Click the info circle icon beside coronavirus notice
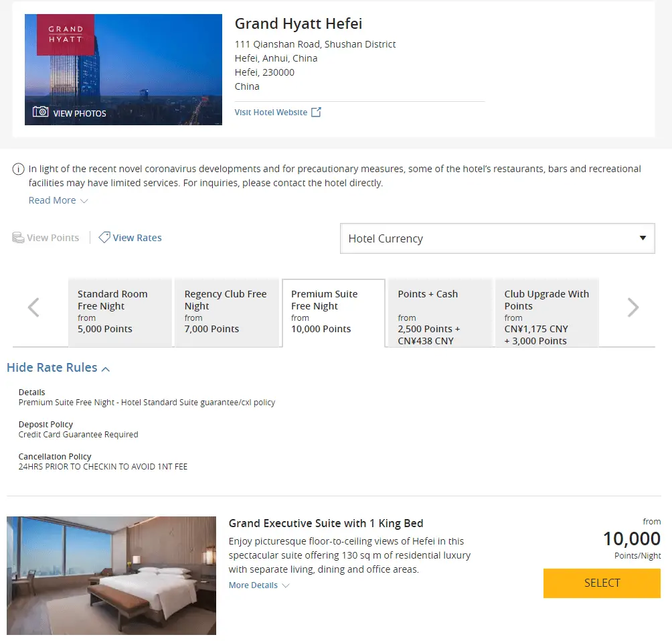672x641 pixels. 19,169
